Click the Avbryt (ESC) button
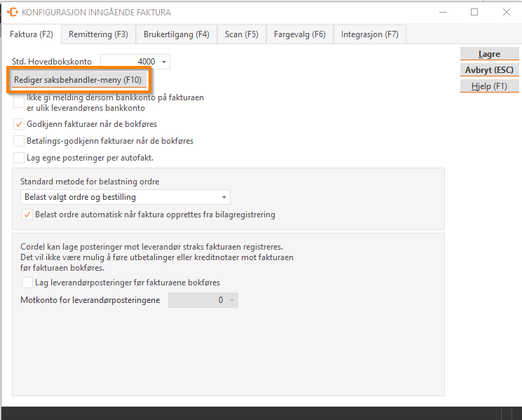 point(489,70)
